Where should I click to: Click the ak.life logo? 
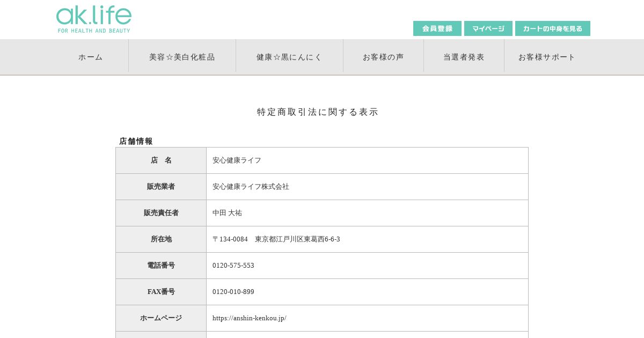pyautogui.click(x=94, y=19)
